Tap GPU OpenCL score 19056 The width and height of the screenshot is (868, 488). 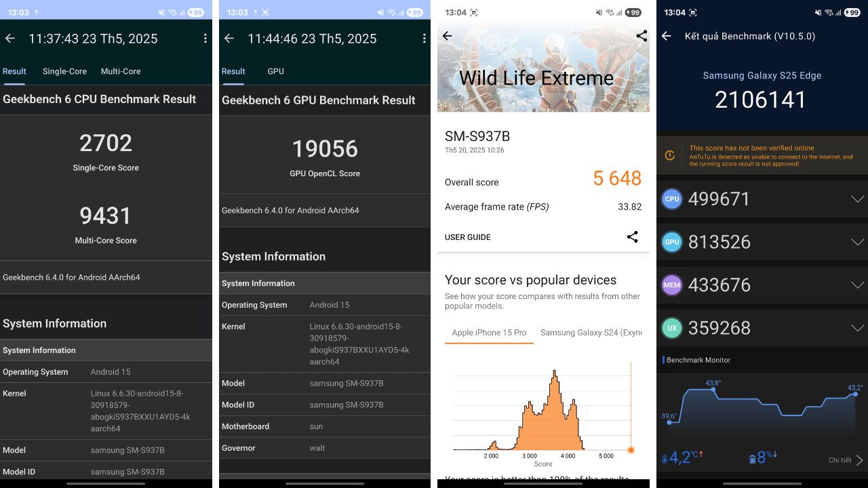(x=324, y=149)
